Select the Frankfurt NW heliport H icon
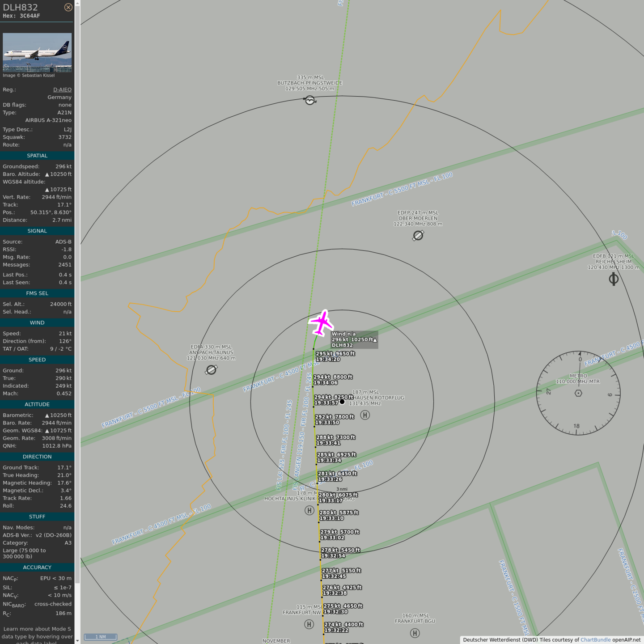This screenshot has height=644, width=644. click(309, 624)
